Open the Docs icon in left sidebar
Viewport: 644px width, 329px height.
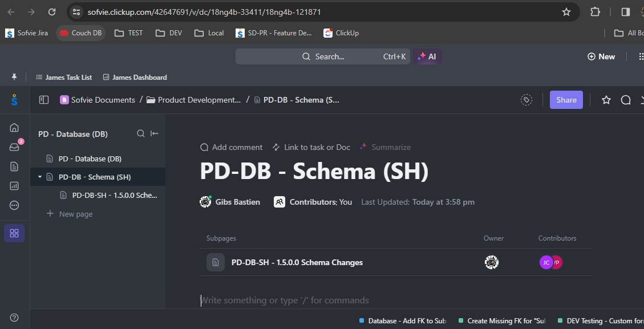[14, 166]
